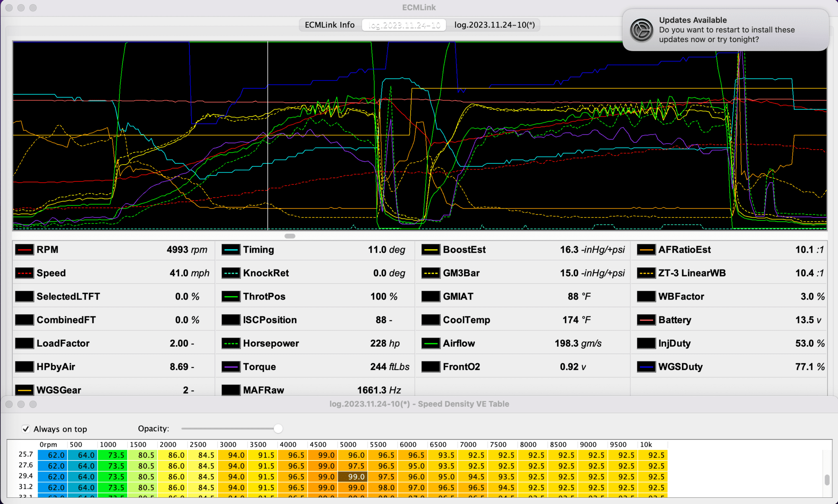Screen dimensions: 838x504
Task: Click the BoostEst yellow swatch
Action: tap(431, 250)
